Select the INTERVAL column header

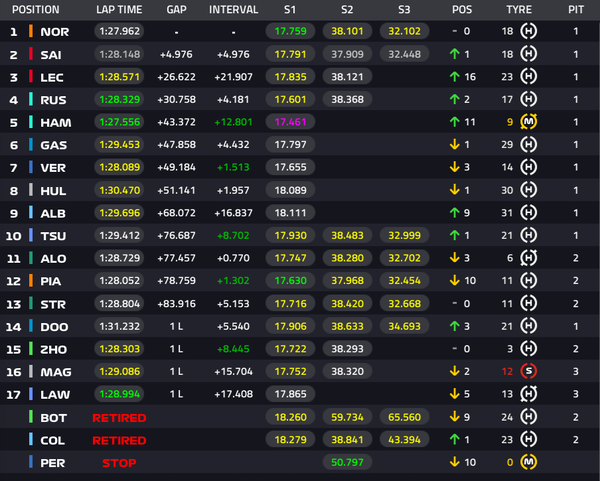[x=233, y=10]
